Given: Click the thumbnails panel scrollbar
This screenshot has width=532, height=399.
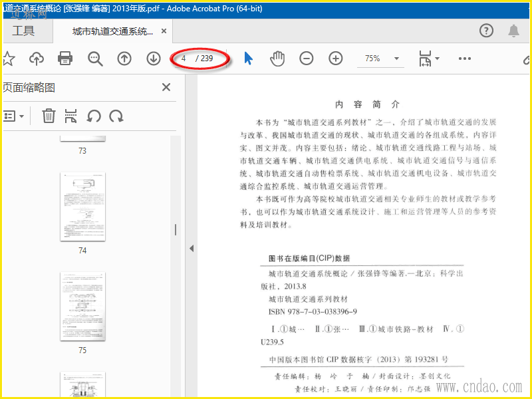Looking at the screenshot, I should (176, 230).
